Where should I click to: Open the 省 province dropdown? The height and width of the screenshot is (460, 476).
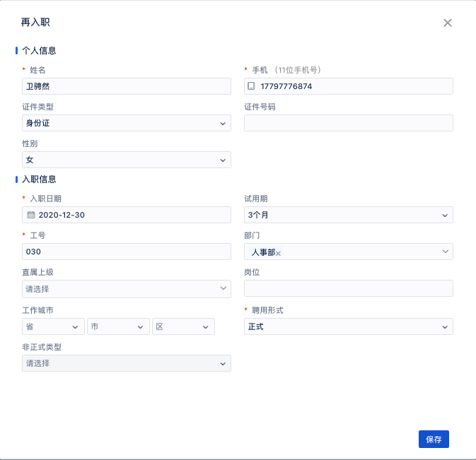[x=53, y=326]
